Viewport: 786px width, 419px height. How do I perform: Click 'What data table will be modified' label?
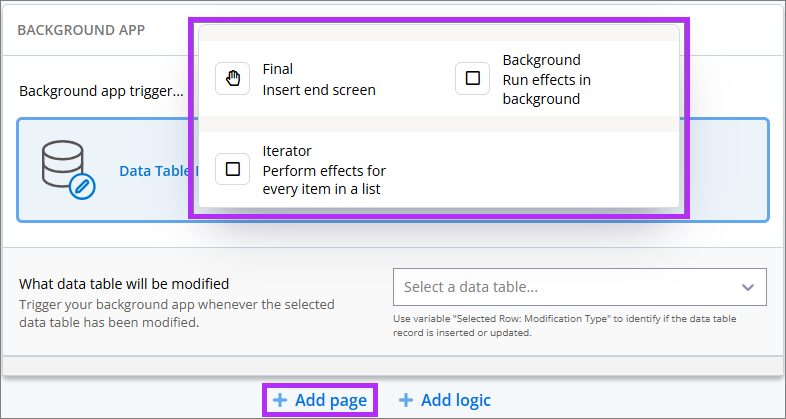click(124, 284)
